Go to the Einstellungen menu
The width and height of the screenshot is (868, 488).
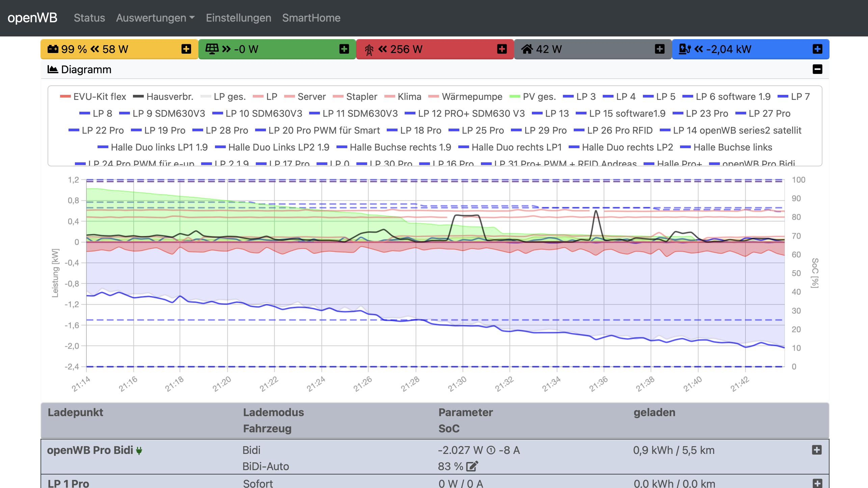point(238,18)
